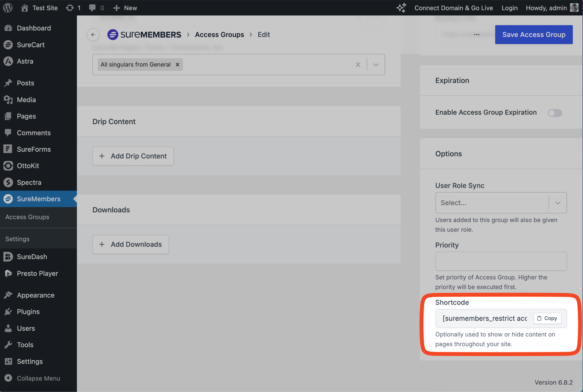Click the sparkle AI icon in admin bar

[401, 8]
